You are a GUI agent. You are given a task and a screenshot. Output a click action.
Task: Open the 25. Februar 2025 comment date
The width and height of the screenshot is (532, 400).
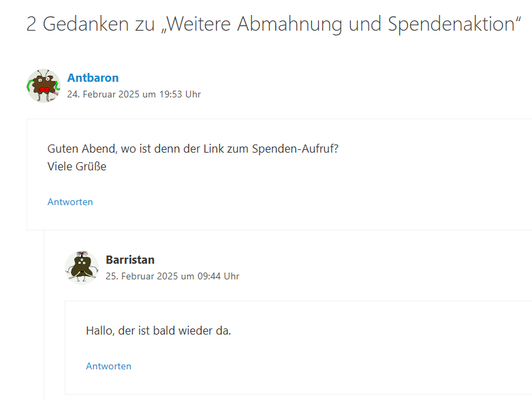(140, 277)
